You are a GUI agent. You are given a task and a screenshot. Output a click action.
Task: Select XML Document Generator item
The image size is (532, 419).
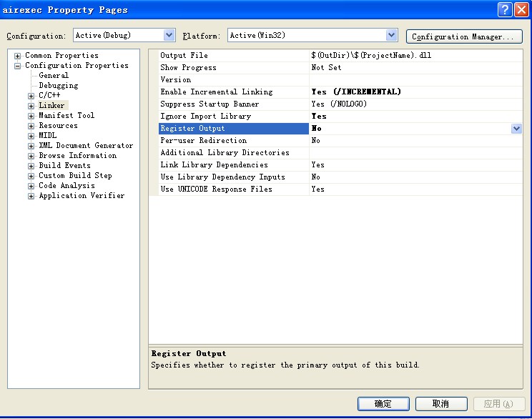pyautogui.click(x=86, y=146)
